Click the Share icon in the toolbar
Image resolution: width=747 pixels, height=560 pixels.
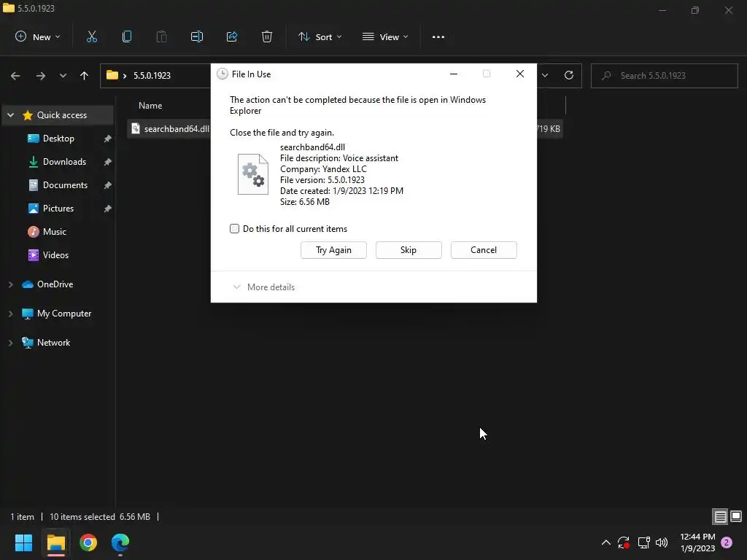tap(232, 36)
